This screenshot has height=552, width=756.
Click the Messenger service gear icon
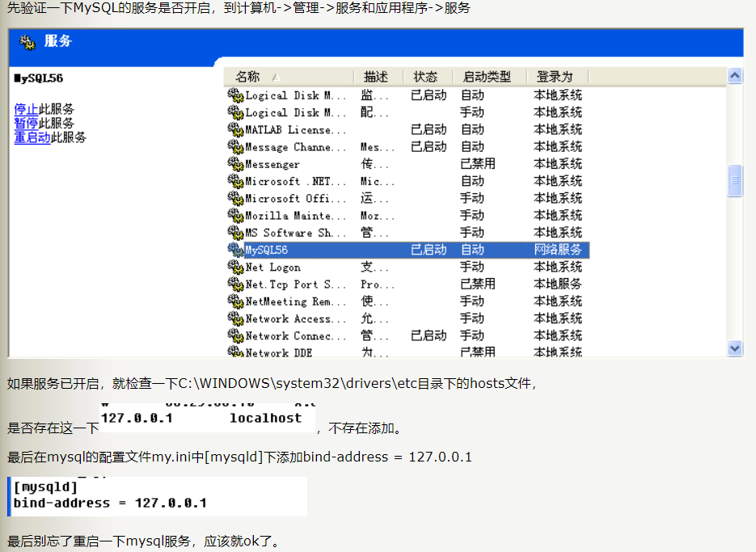click(235, 164)
